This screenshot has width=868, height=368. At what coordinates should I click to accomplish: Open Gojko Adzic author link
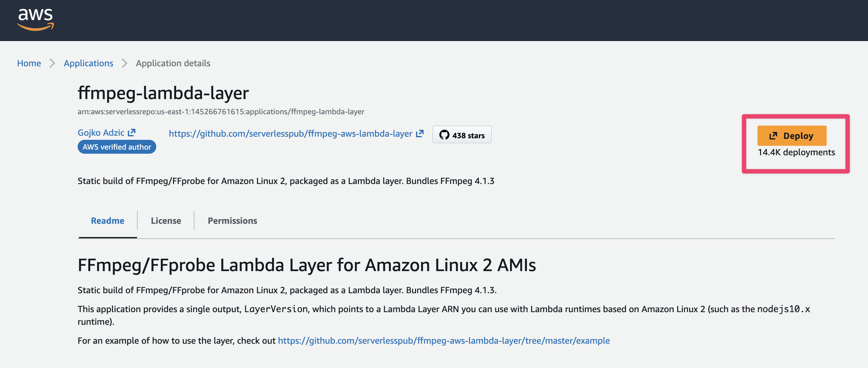tap(101, 133)
